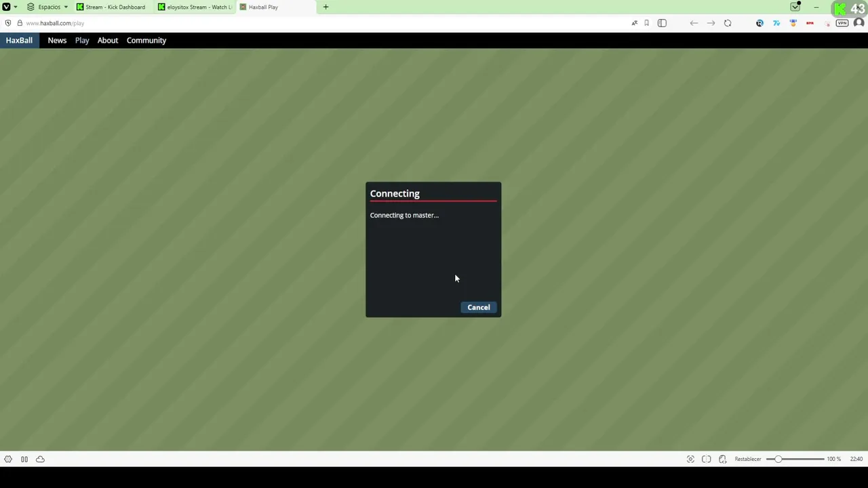
Task: Open the downloads chevron in tab bar
Action: [x=795, y=7]
